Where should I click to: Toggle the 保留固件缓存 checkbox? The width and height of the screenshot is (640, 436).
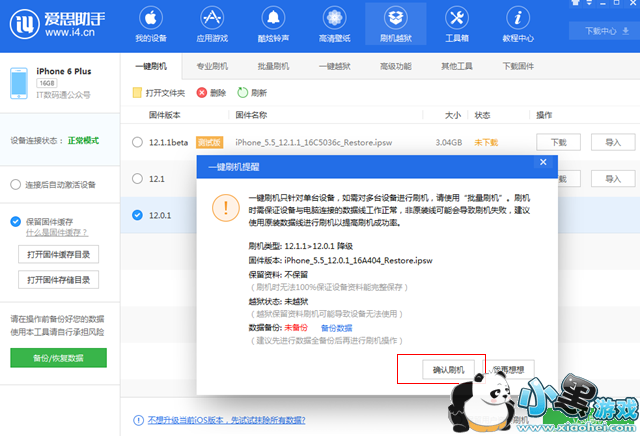tap(16, 222)
